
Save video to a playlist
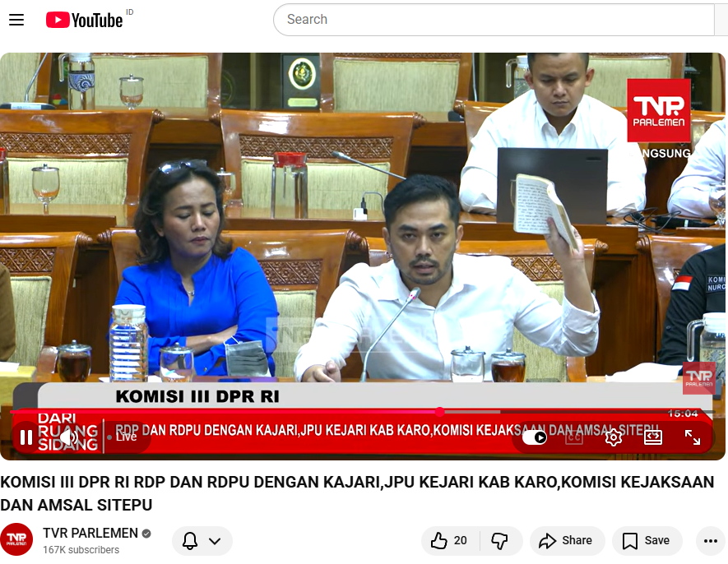[647, 540]
